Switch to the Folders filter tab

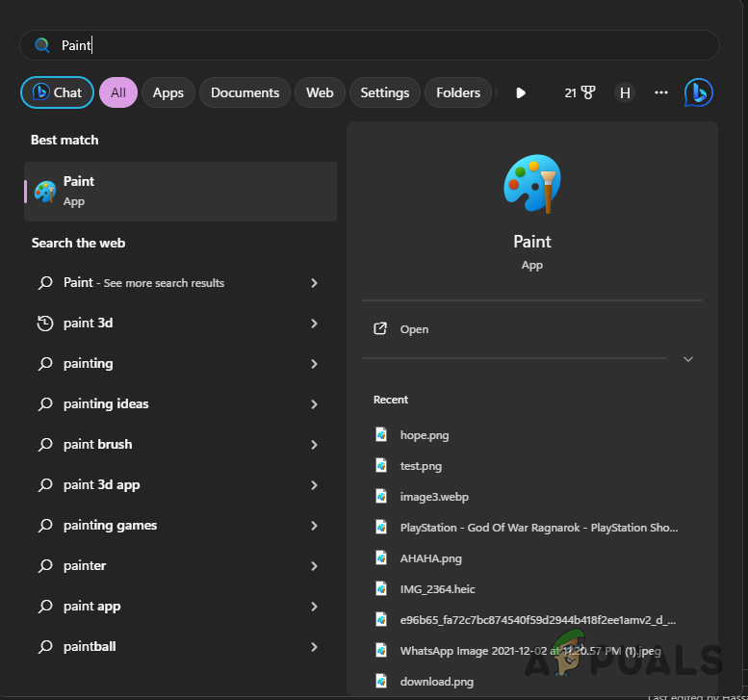tap(458, 92)
